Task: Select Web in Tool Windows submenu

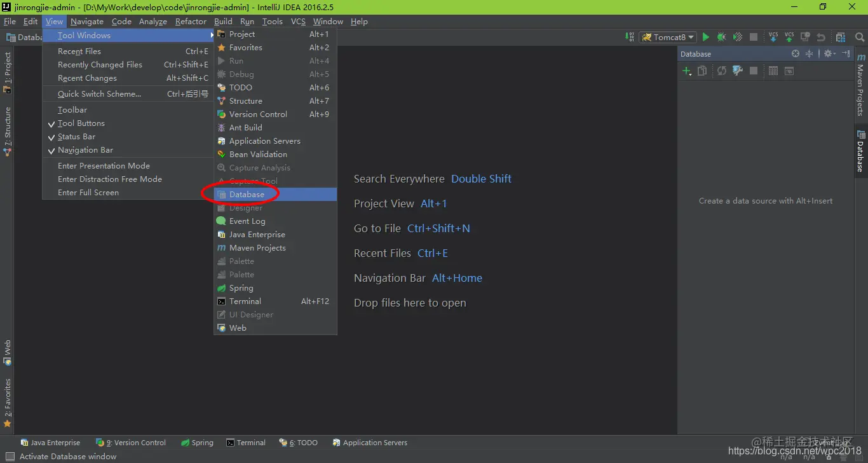Action: (x=275, y=328)
